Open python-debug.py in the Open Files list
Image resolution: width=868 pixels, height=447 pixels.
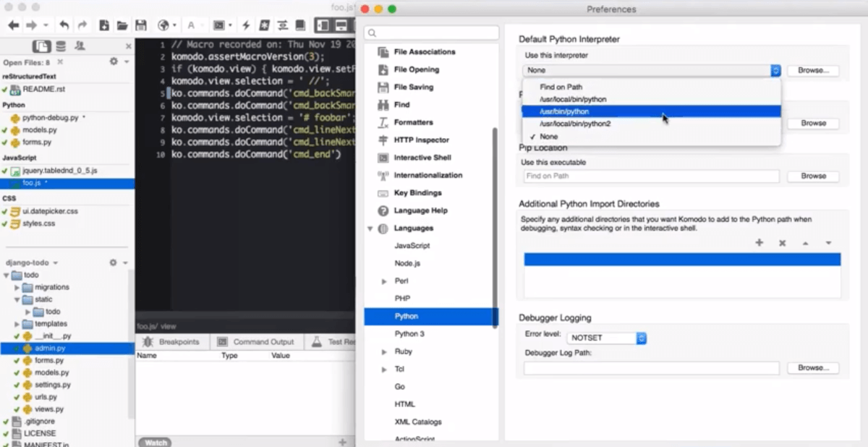49,117
